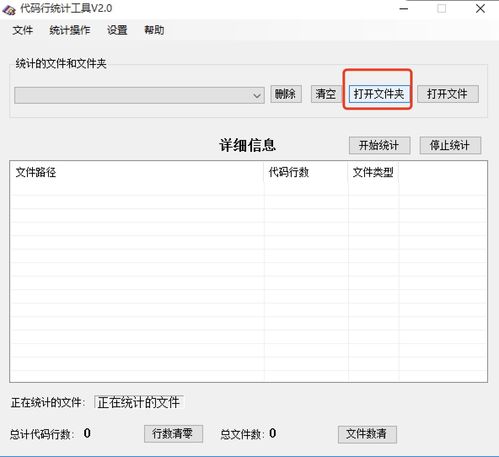Stop counting with the 停止统计 button
The height and width of the screenshot is (457, 499).
(x=450, y=145)
